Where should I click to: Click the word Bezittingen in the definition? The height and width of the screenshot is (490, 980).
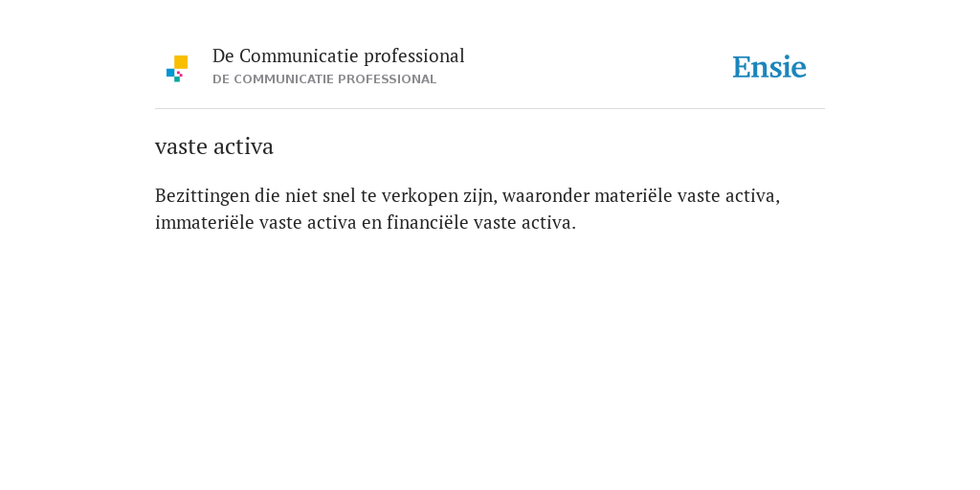tap(202, 195)
